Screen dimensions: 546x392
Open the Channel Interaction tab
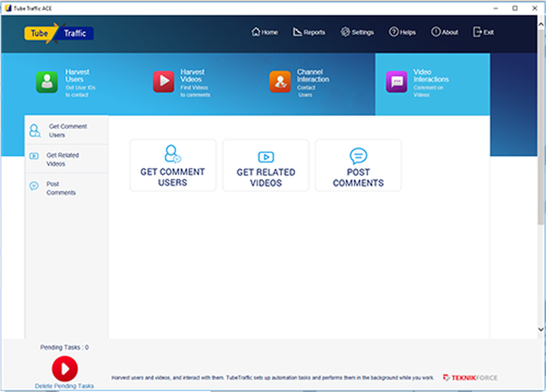click(299, 83)
